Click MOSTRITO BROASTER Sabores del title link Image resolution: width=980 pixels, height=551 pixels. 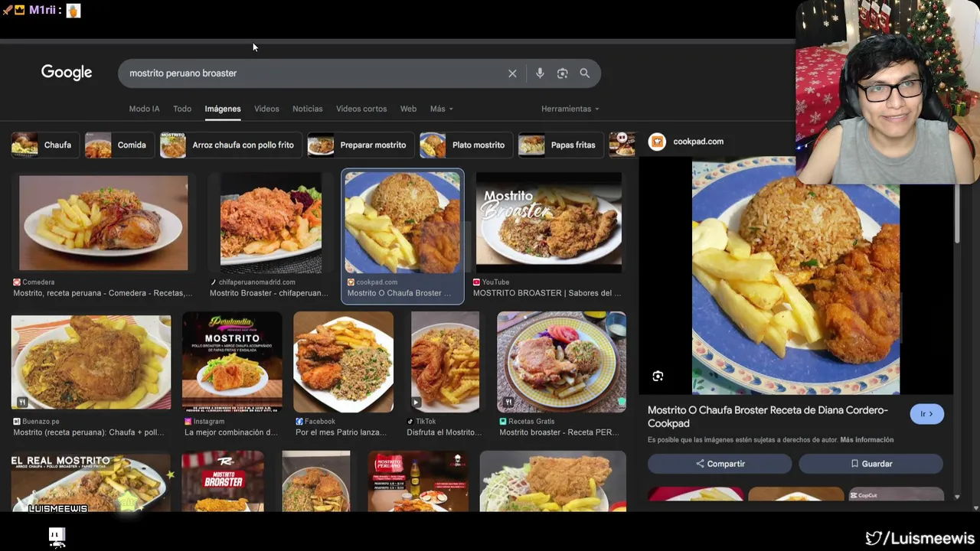coord(547,293)
